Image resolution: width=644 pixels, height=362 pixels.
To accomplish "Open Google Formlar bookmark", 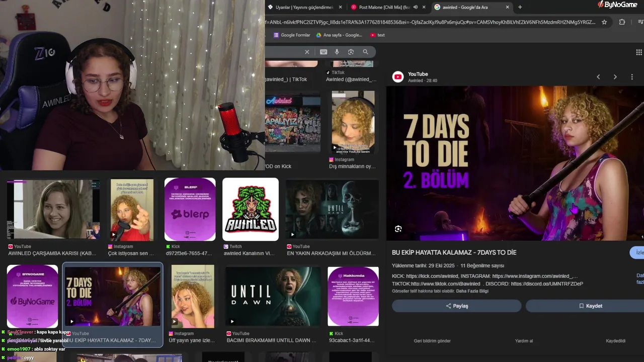I will click(x=292, y=35).
